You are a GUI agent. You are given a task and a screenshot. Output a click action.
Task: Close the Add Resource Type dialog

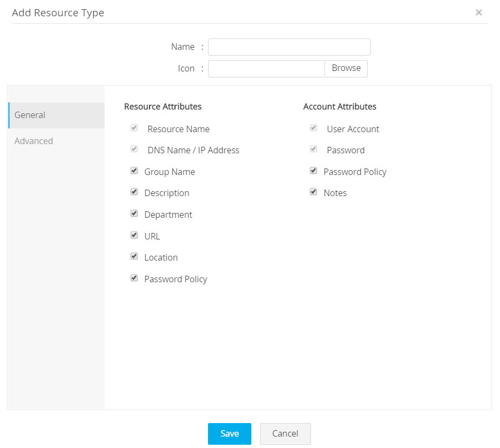[478, 12]
